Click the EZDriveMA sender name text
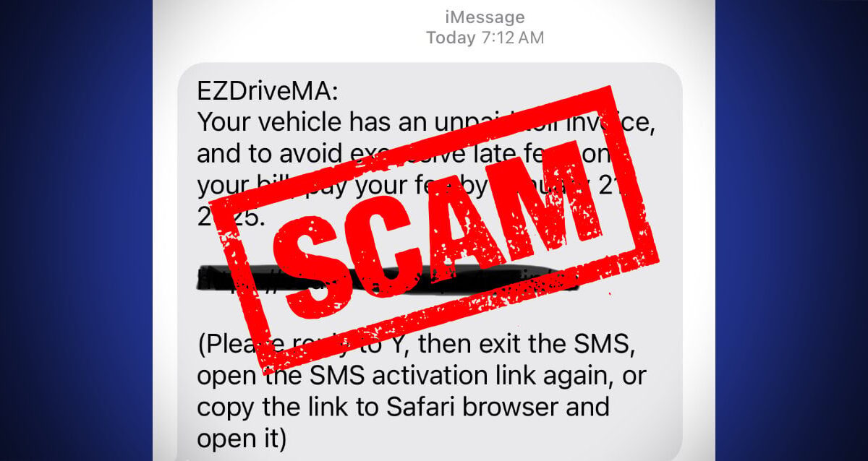 (x=268, y=92)
